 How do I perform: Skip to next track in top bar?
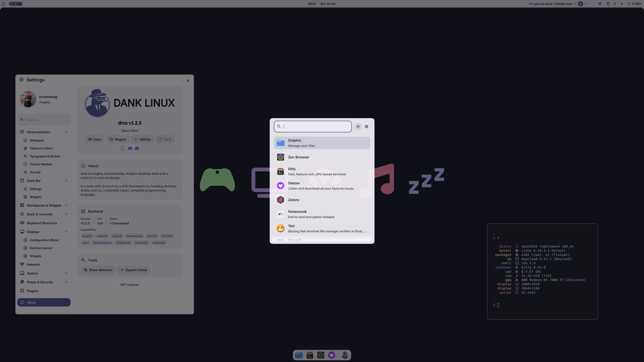pos(586,4)
